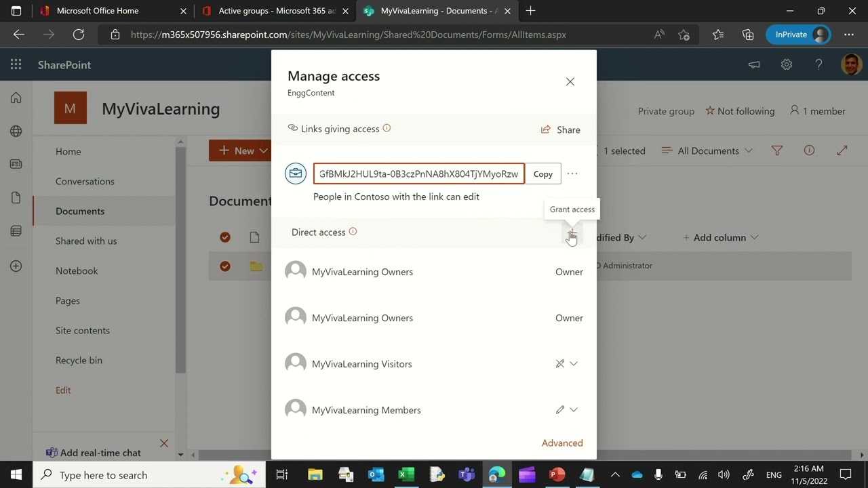Image resolution: width=868 pixels, height=488 pixels.
Task: Open the details pane info icon
Action: [809, 150]
